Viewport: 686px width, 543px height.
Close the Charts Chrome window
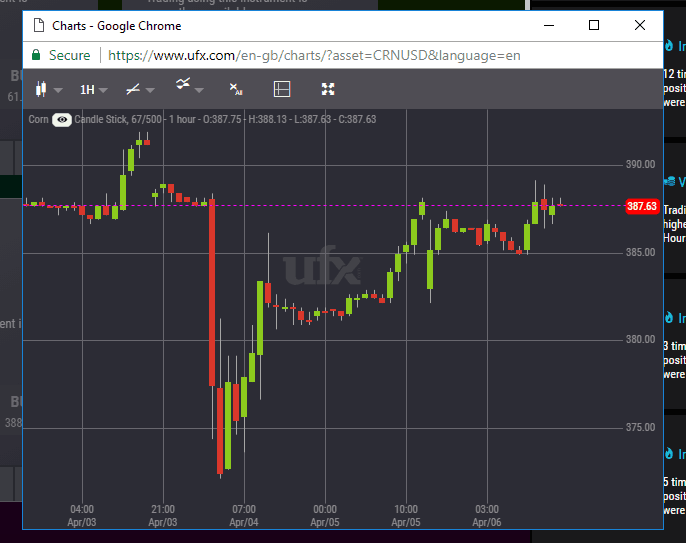[640, 25]
